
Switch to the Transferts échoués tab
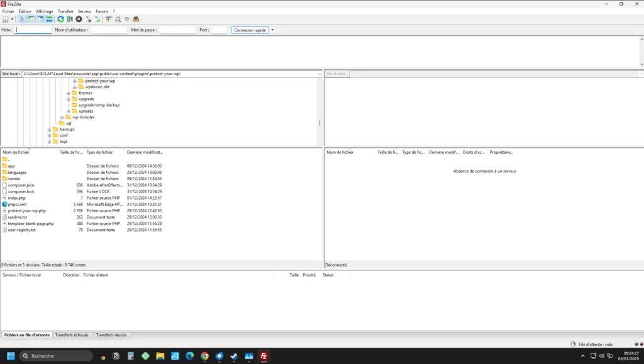pos(74,335)
